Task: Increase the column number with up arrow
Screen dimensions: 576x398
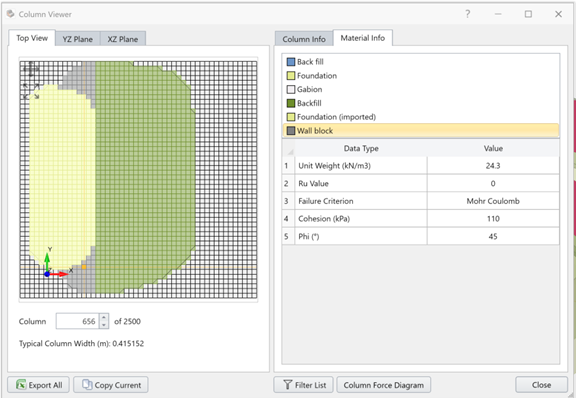Action: [x=104, y=318]
